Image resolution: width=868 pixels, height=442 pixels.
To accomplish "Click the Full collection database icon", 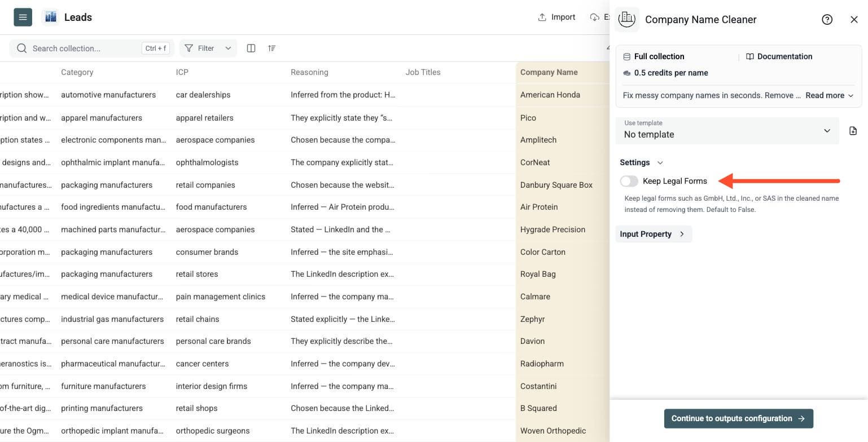I will point(626,56).
